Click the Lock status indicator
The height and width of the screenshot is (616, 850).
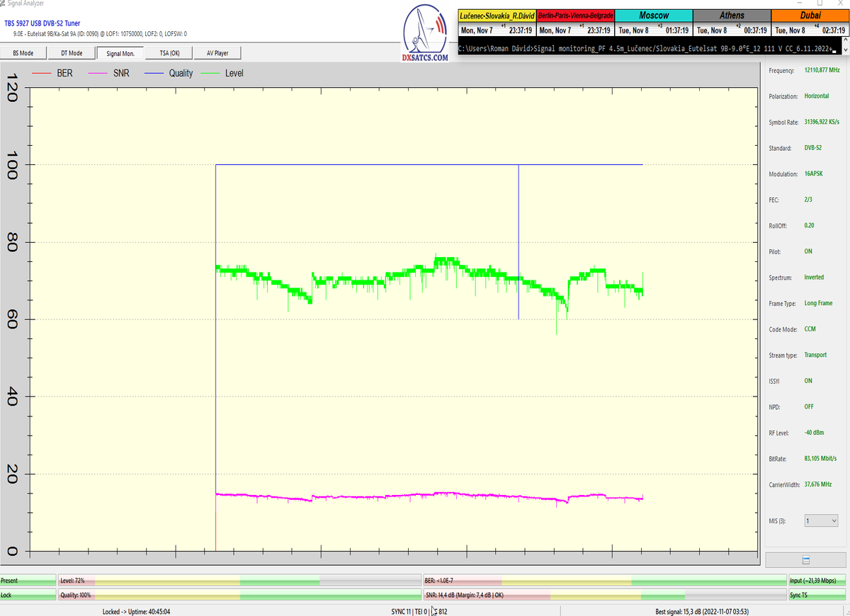point(28,595)
